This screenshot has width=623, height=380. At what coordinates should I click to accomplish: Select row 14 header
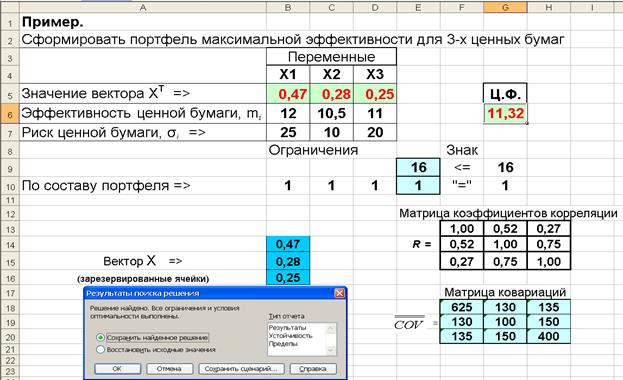(10, 244)
